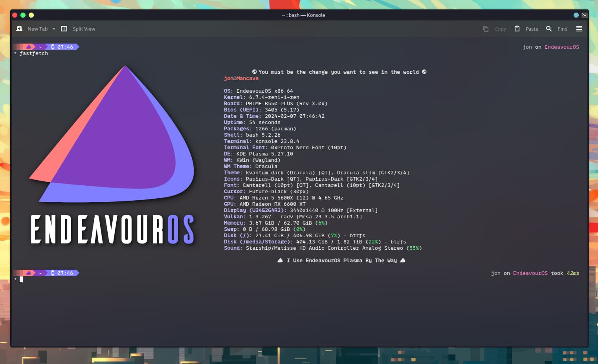Click the yellow title bar dot
This screenshot has width=598, height=364.
tap(31, 15)
